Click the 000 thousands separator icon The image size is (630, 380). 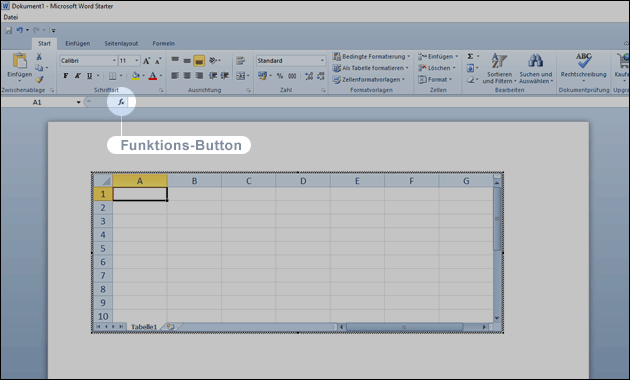pos(292,76)
